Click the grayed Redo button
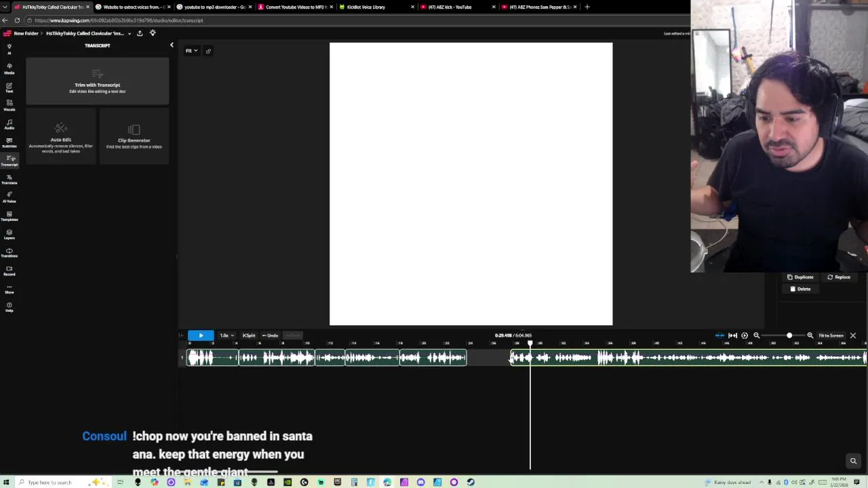The width and height of the screenshot is (868, 488). click(292, 335)
